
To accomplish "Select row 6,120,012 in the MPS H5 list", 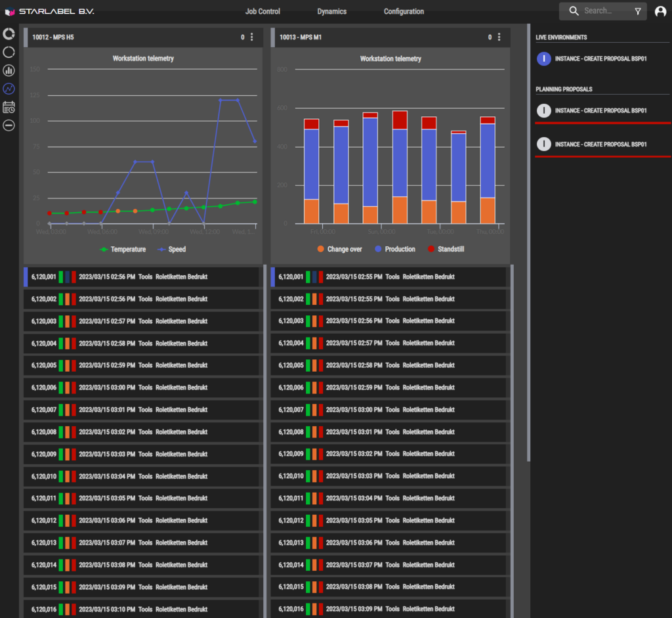I will pyautogui.click(x=142, y=521).
